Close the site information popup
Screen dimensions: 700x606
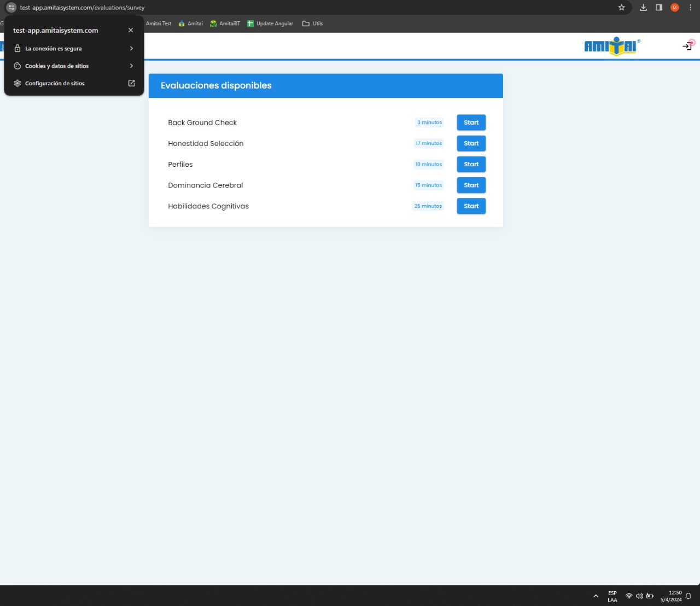(x=131, y=30)
